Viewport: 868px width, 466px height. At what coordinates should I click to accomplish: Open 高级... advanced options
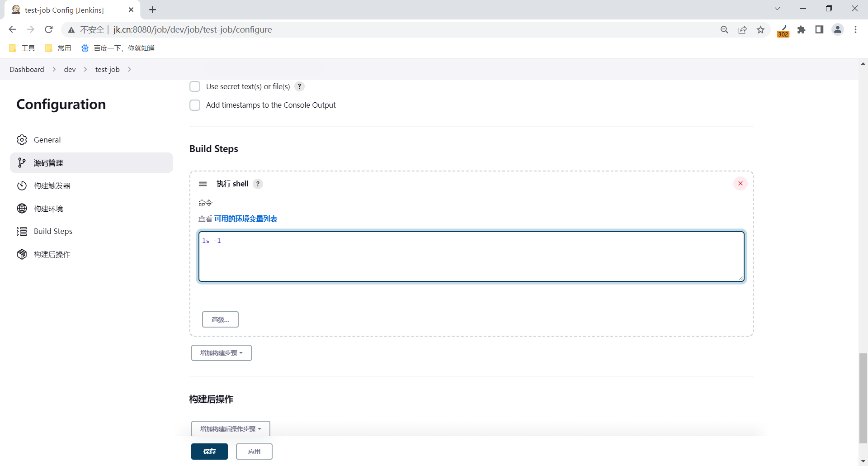coord(220,319)
